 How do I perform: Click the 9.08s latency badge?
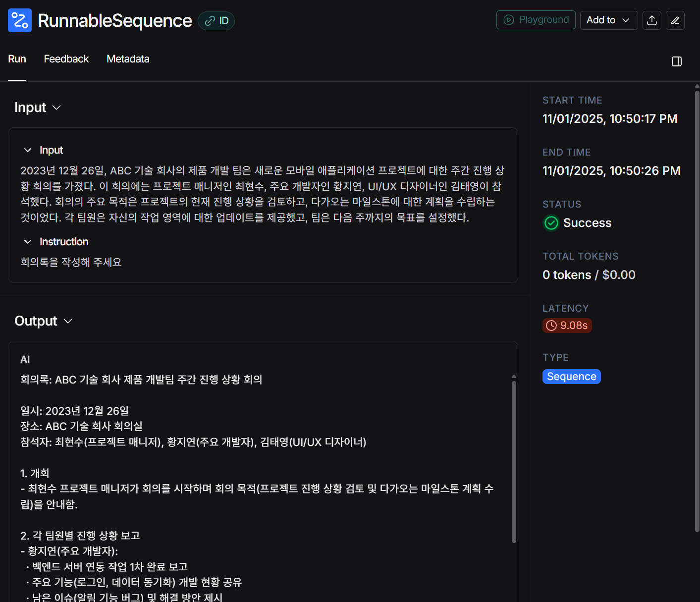[x=567, y=326]
